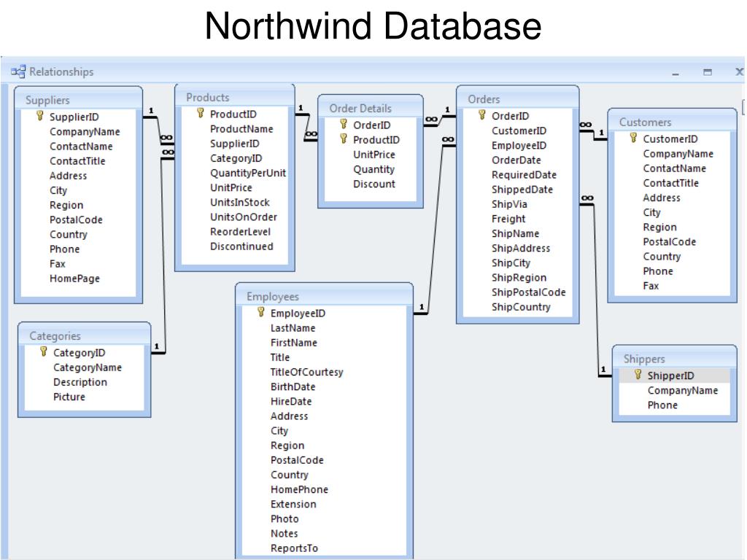Click key icon next to OrderID in Order Details
This screenshot has height=560, width=747.
pyautogui.click(x=344, y=124)
